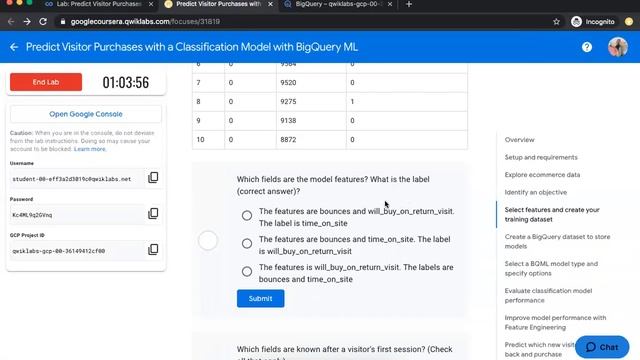640x360 pixels.
Task: Copy the Username with its copy icon
Action: (x=153, y=178)
